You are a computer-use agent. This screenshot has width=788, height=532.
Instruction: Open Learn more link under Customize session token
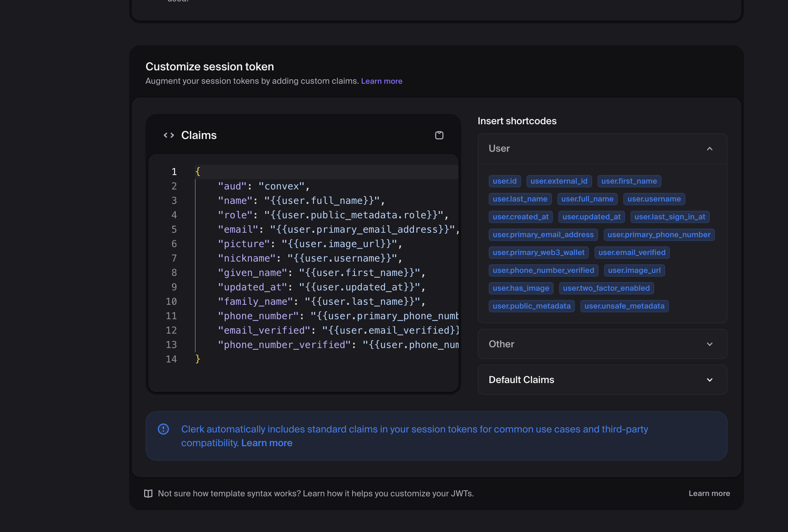381,81
